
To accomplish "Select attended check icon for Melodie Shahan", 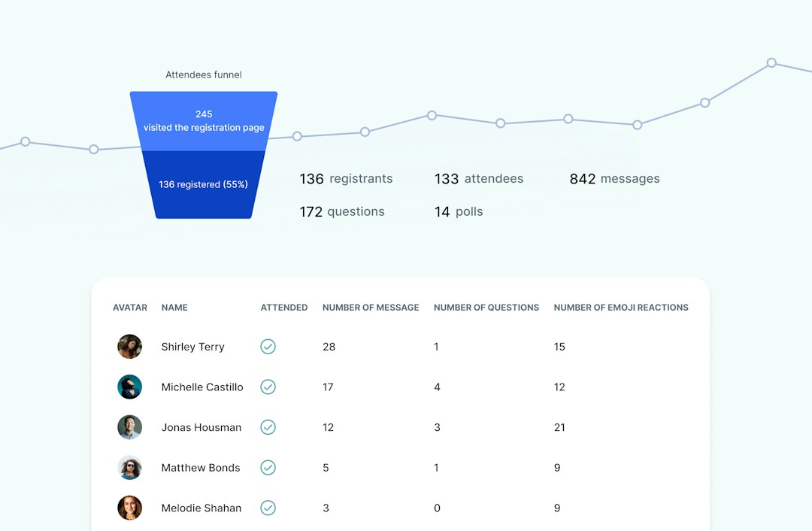I will click(268, 508).
